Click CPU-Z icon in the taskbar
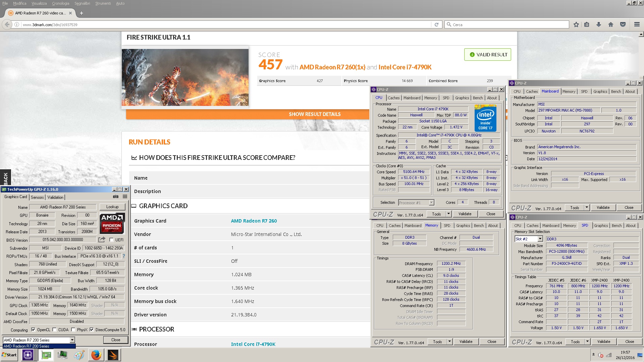Screen dimensions: 644x362 click(x=28, y=355)
